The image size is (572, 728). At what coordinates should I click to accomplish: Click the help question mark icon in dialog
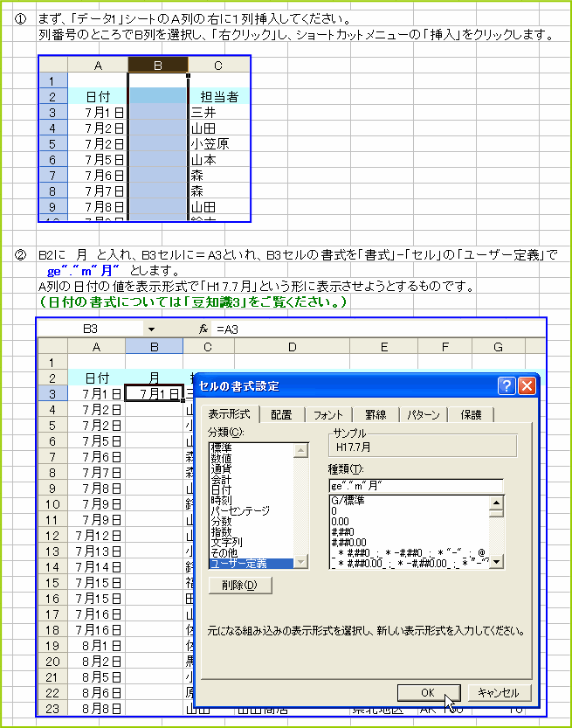(507, 385)
